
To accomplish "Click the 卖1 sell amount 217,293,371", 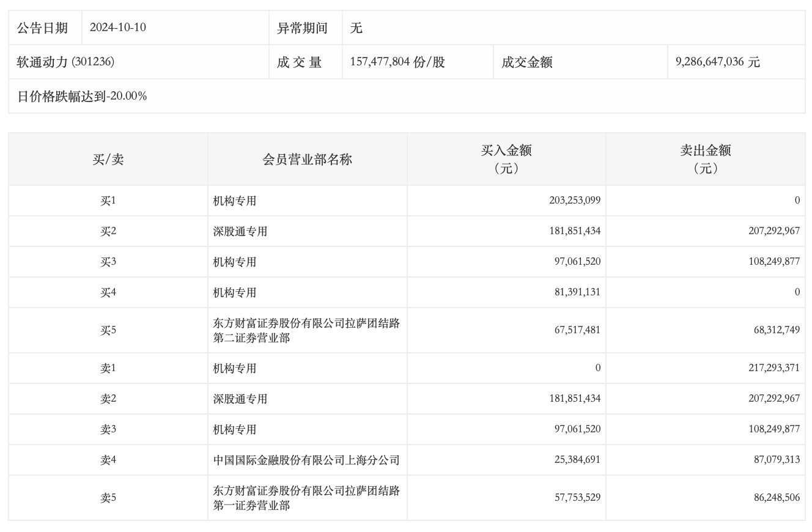I will pos(773,368).
